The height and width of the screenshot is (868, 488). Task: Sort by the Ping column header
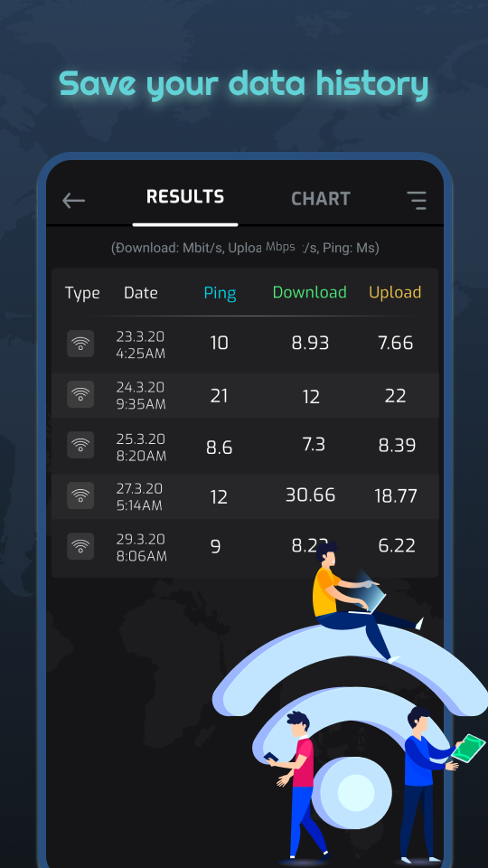pos(220,293)
